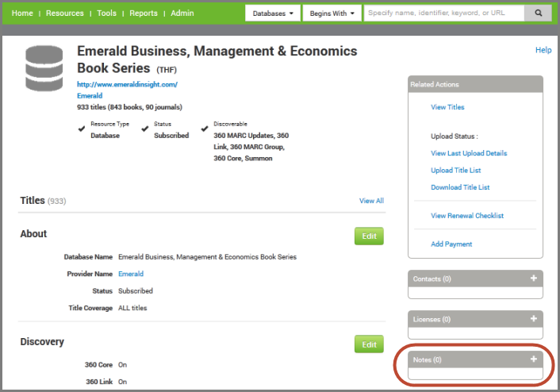Image resolution: width=560 pixels, height=392 pixels.
Task: Click the Title Coverage value 'ALL titles'
Action: (132, 308)
